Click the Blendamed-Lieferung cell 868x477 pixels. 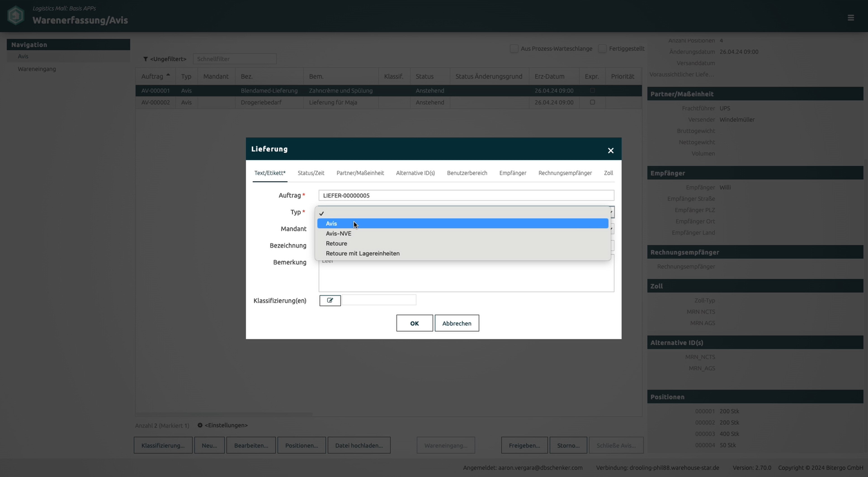[x=269, y=91]
